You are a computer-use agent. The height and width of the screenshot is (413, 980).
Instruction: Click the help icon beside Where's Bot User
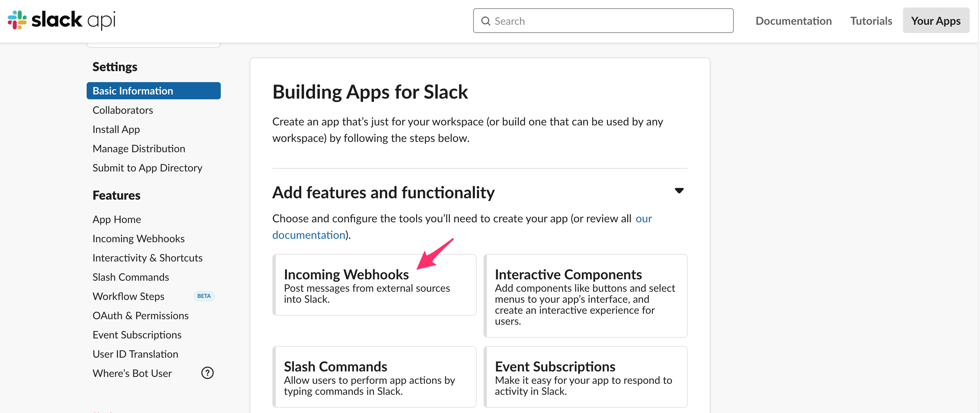[x=207, y=373]
